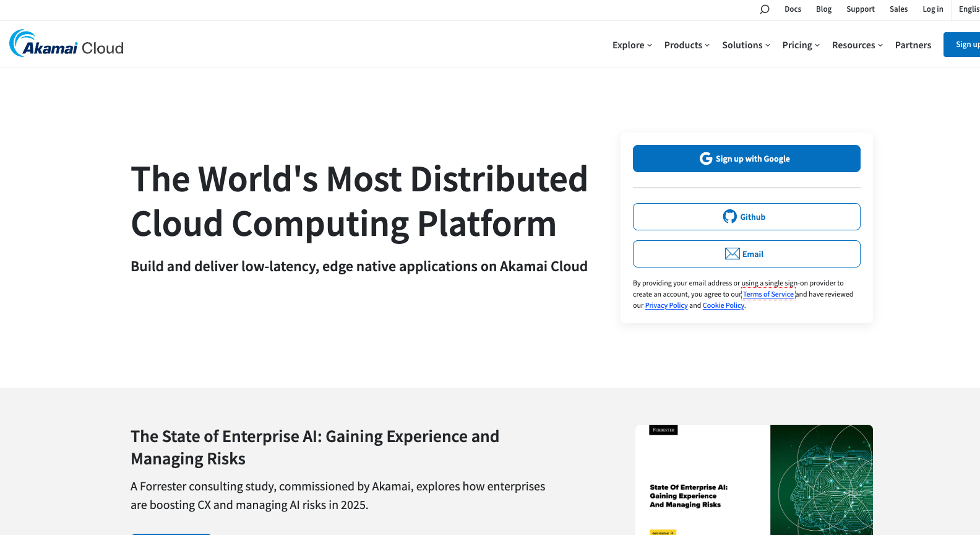Choose Github sign-up option
This screenshot has width=980, height=535.
(x=747, y=217)
